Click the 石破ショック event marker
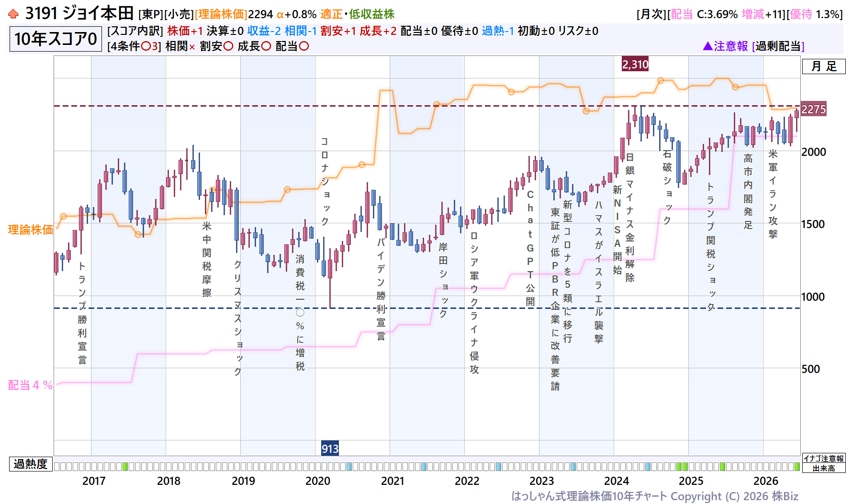Viewport: 852px width, 504px height. [667, 187]
